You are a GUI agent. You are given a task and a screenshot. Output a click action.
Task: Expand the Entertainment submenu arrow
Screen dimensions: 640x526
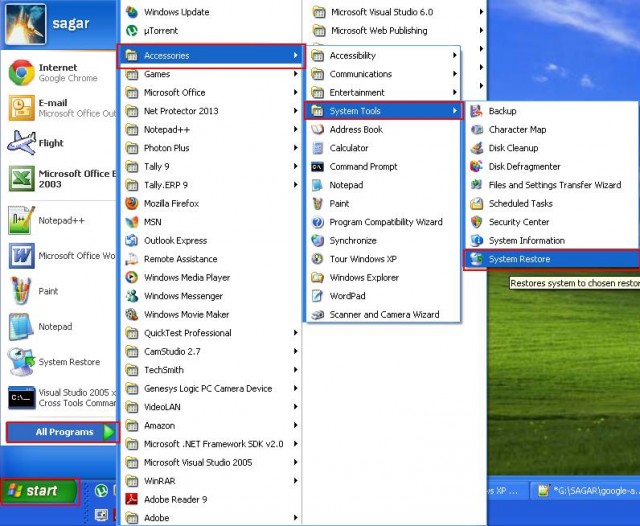point(455,92)
